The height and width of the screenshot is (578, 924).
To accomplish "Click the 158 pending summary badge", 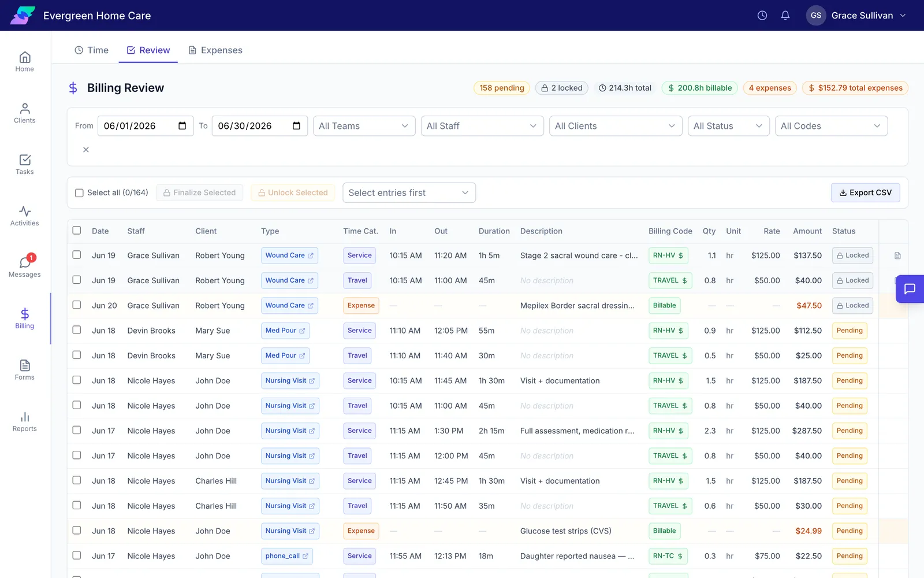I will [502, 88].
